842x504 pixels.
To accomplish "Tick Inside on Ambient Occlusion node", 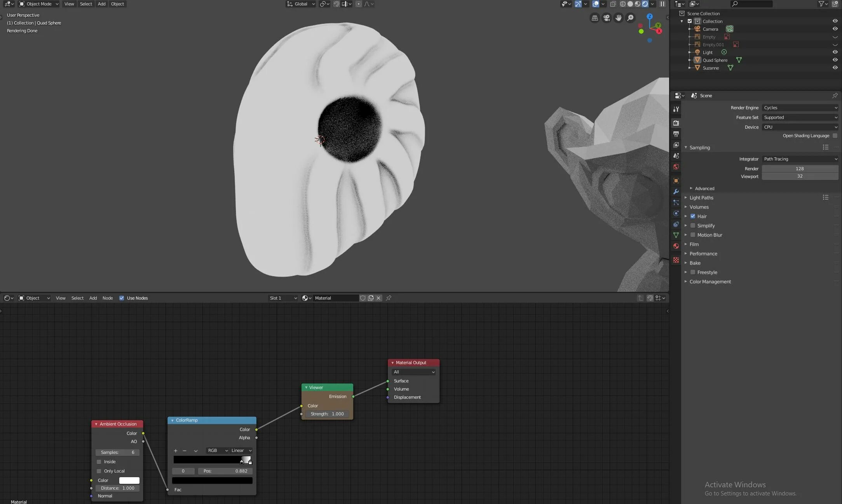I will [99, 462].
